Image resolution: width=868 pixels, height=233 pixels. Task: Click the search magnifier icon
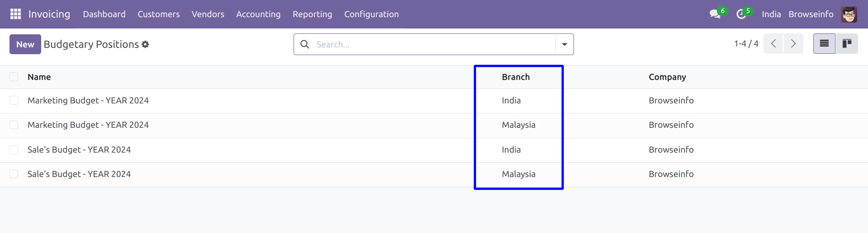305,44
